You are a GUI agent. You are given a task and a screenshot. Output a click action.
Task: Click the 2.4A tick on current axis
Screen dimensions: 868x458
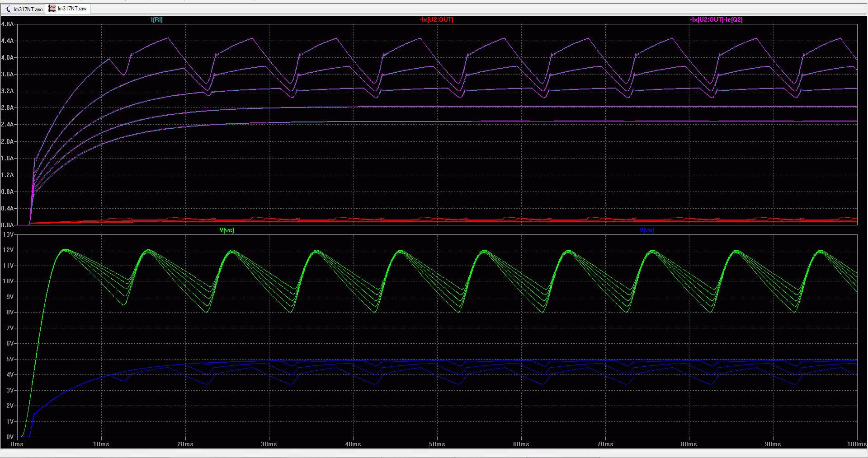8,125
